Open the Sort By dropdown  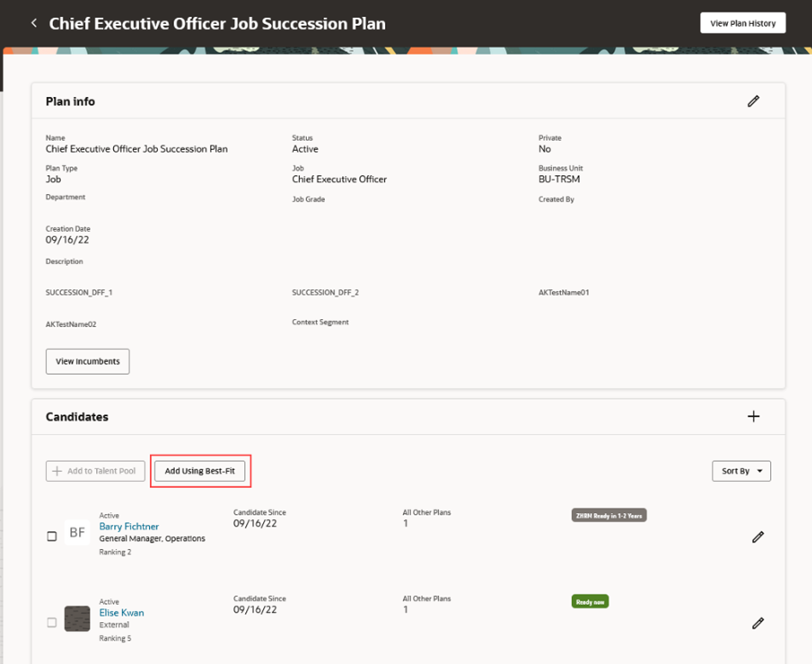pos(741,470)
